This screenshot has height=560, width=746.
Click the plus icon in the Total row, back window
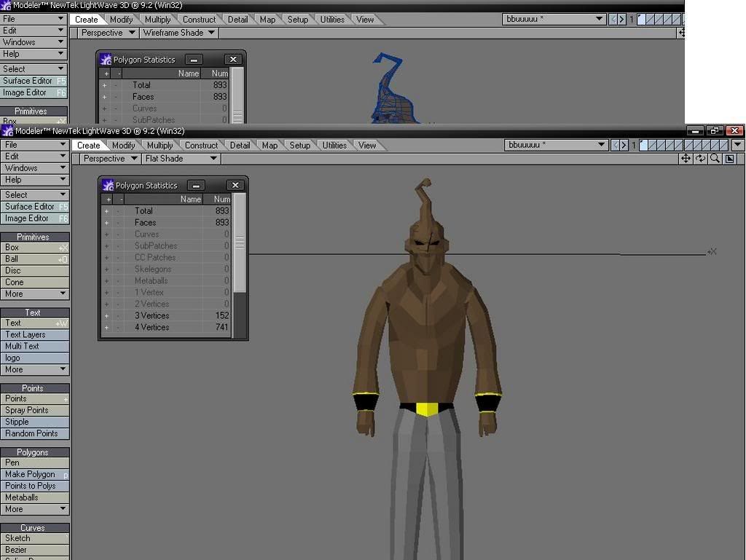105,85
